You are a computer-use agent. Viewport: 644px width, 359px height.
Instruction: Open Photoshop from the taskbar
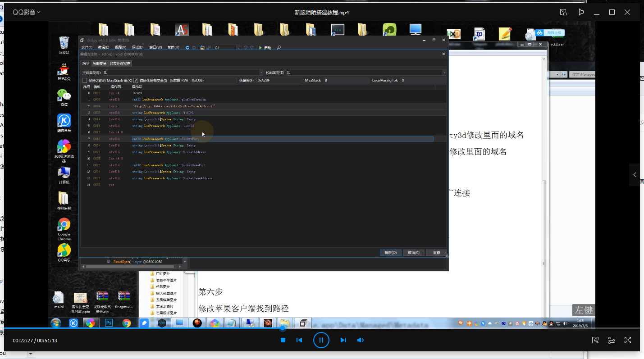coord(109,323)
